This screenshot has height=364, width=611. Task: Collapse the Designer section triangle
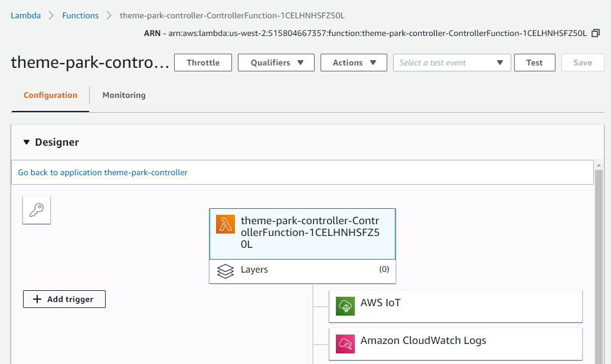[27, 142]
